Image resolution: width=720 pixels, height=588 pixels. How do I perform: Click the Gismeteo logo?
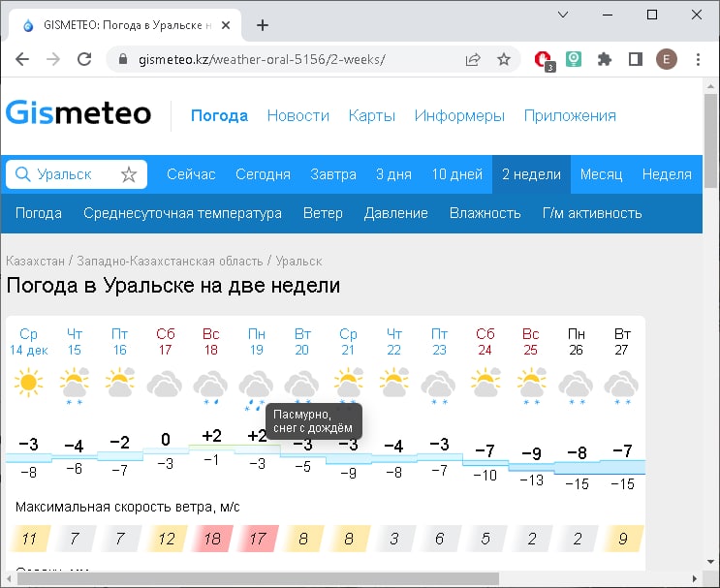(78, 113)
